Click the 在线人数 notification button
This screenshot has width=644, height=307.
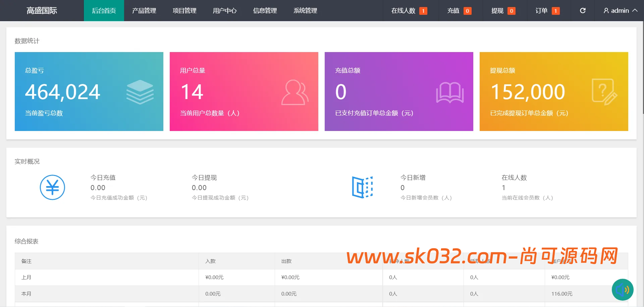(x=409, y=11)
